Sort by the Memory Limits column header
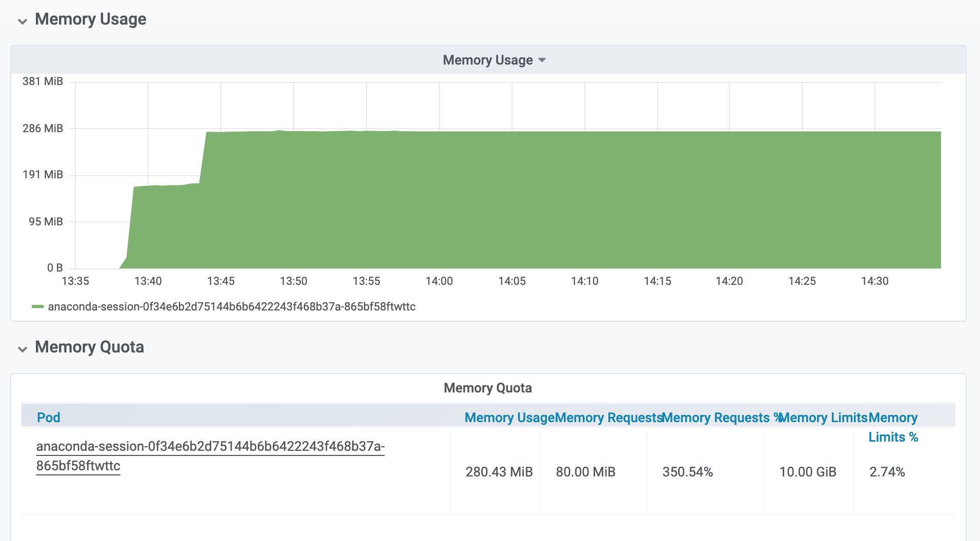Viewport: 980px width, 541px height. pos(823,418)
